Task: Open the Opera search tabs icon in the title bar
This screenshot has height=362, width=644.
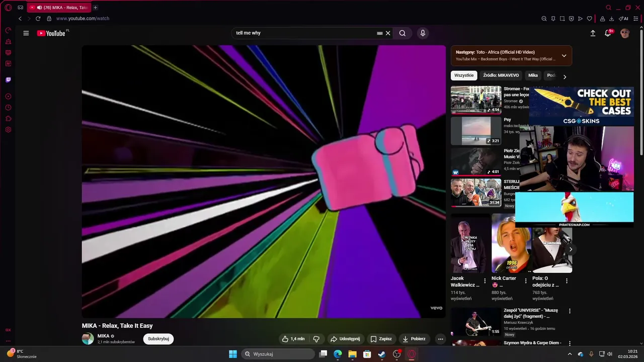Action: pyautogui.click(x=609, y=8)
